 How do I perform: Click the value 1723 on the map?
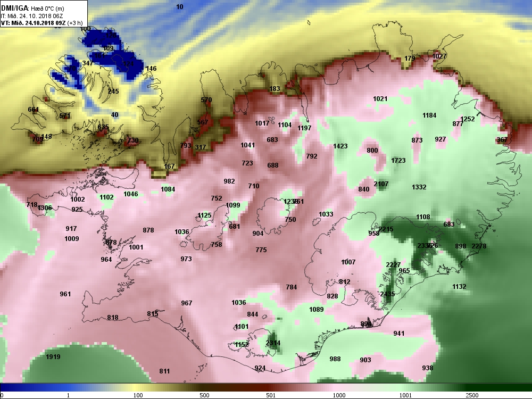coord(398,160)
